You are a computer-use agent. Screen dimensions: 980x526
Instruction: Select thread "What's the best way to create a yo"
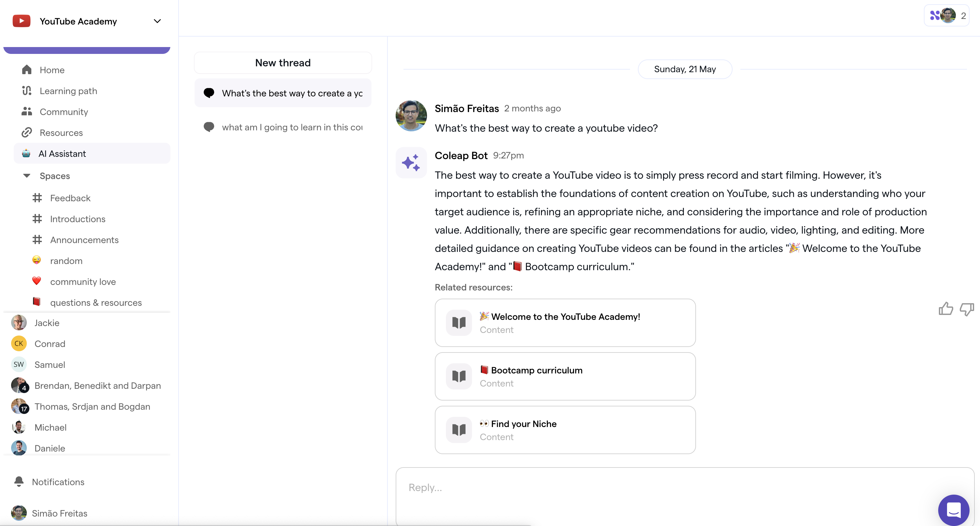coord(283,93)
